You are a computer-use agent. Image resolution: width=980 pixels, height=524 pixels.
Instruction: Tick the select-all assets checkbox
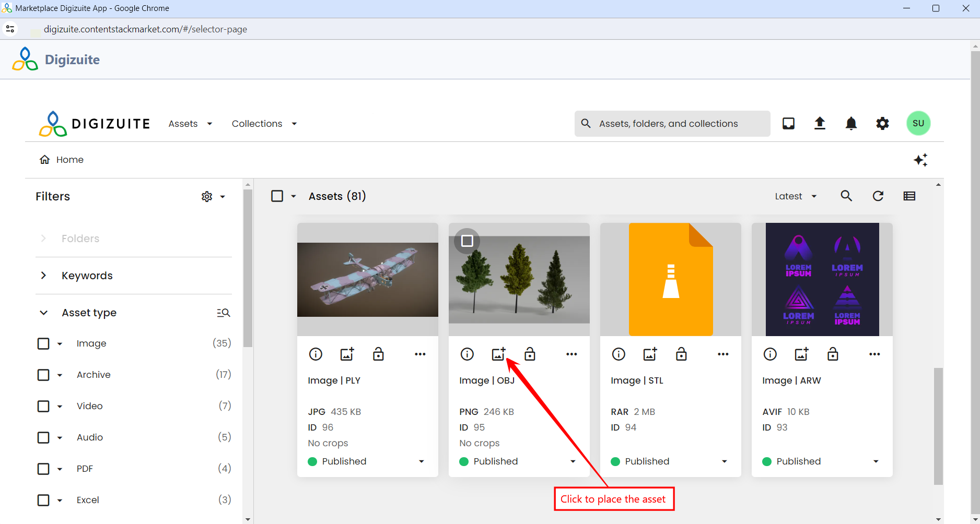pos(277,196)
